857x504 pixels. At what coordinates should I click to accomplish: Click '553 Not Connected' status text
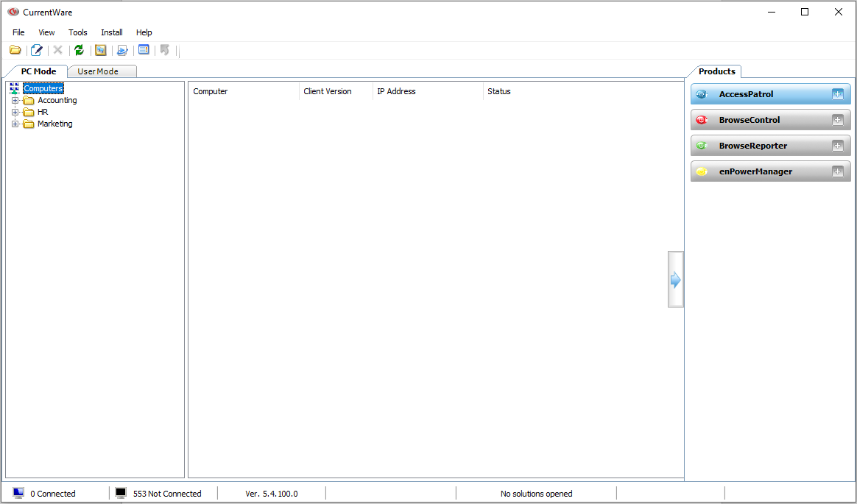point(167,494)
